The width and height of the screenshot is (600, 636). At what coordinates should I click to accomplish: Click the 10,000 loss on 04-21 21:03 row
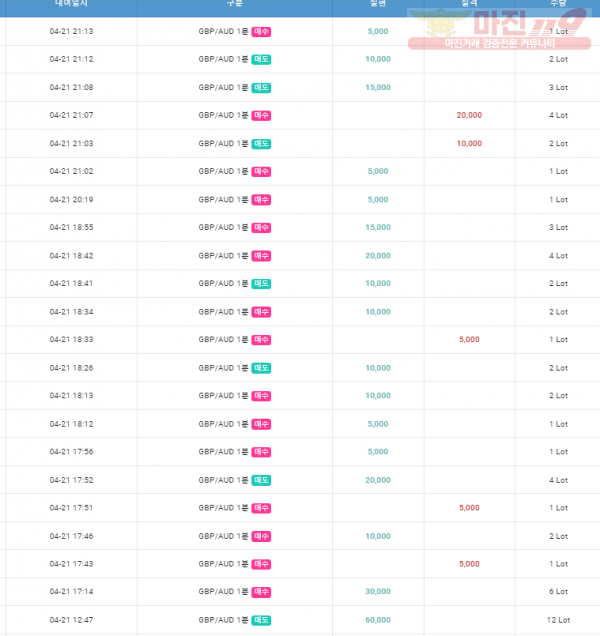tap(469, 144)
